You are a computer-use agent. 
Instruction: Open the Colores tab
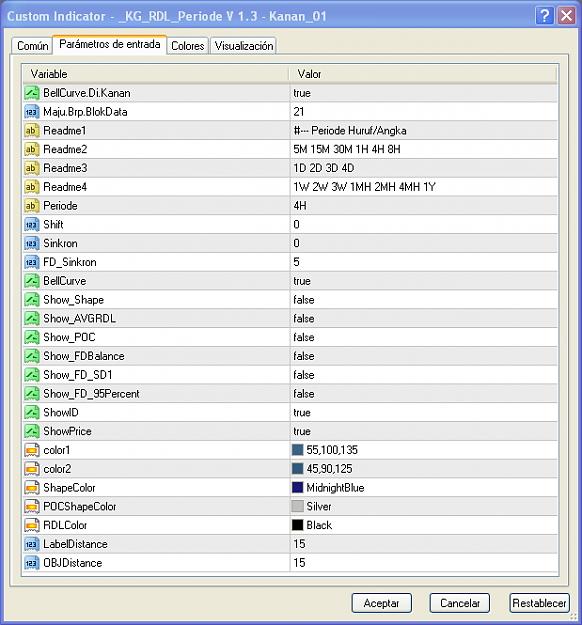pos(187,46)
